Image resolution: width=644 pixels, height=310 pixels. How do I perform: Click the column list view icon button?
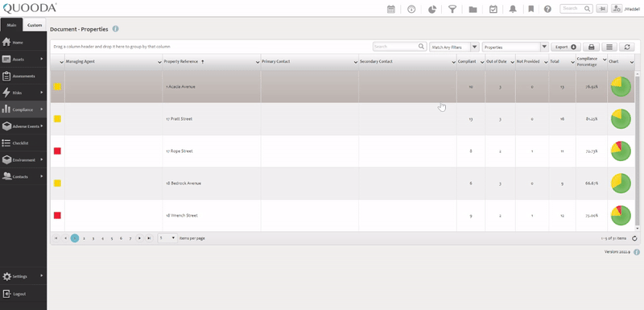[609, 48]
